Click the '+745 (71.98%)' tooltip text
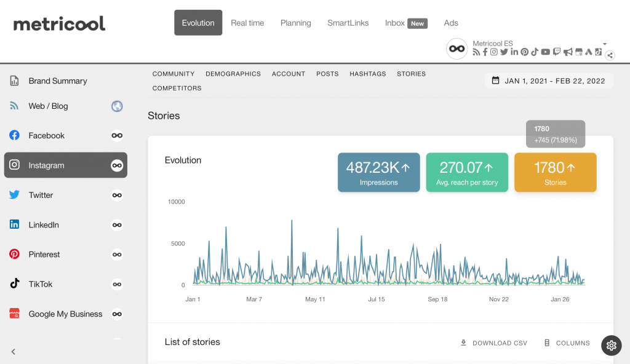The height and width of the screenshot is (364, 630). tap(556, 140)
